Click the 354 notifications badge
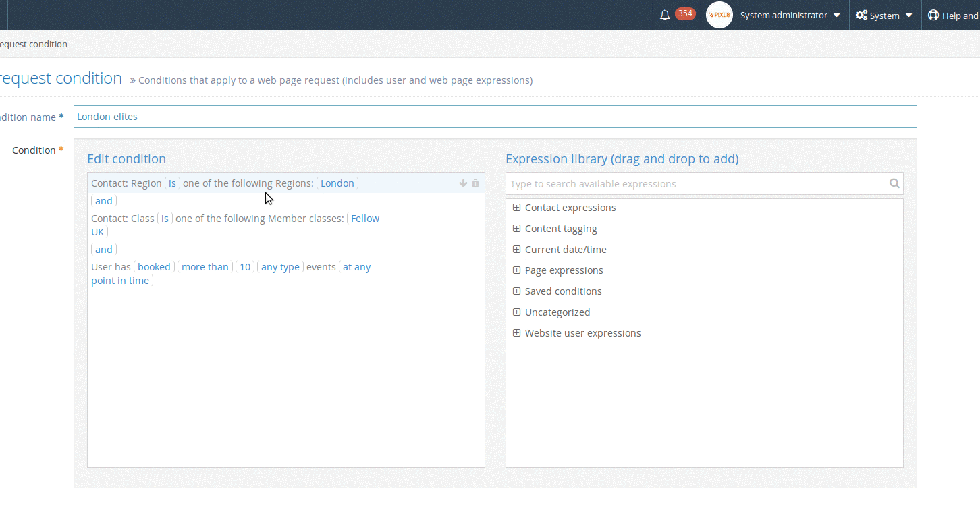This screenshot has width=980, height=522. click(685, 13)
